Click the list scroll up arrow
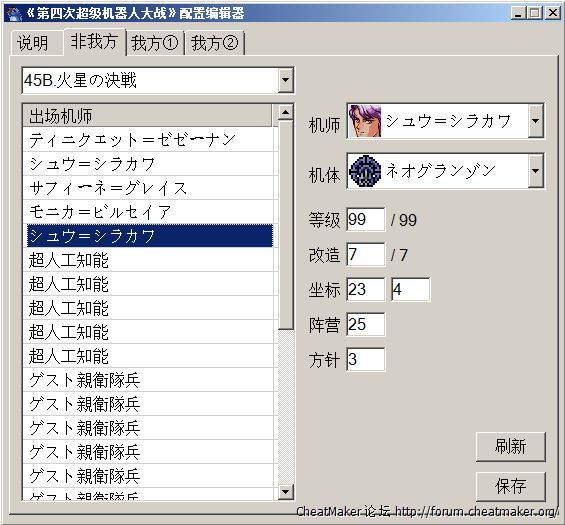The image size is (565, 525). [x=285, y=112]
